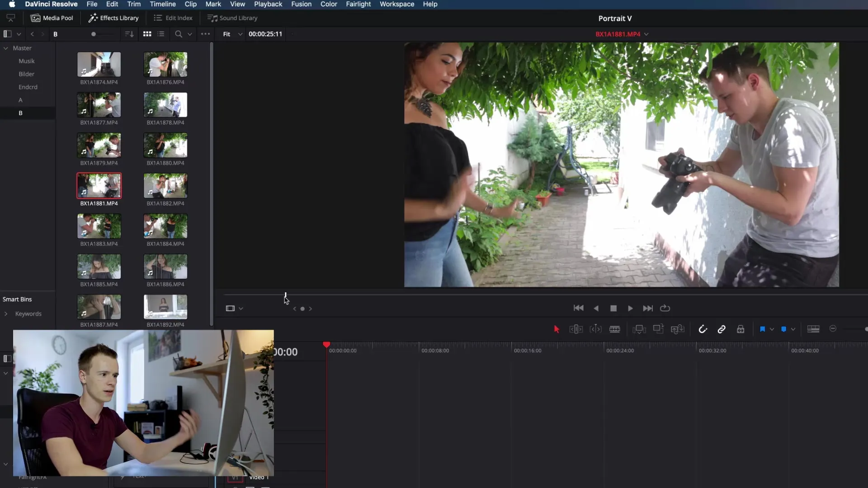The image size is (868, 488).
Task: Toggle the Edit Index panel
Action: click(x=173, y=18)
